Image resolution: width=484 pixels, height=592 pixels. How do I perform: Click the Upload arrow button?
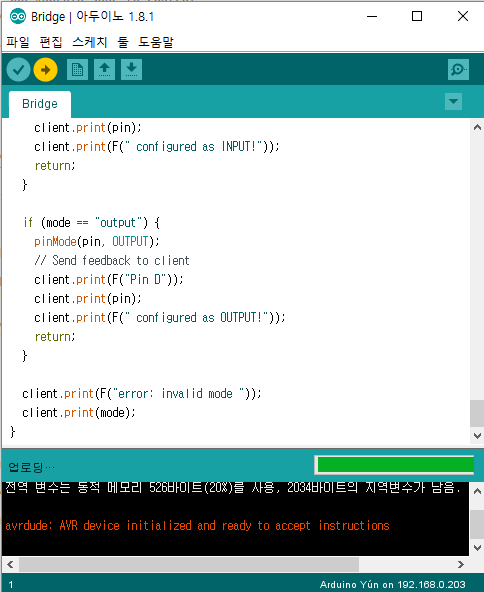tap(45, 70)
